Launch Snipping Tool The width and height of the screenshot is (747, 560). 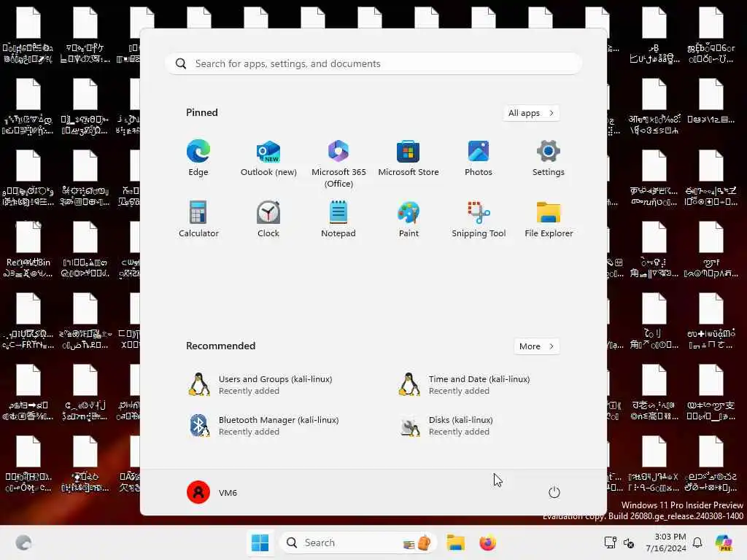point(479,219)
